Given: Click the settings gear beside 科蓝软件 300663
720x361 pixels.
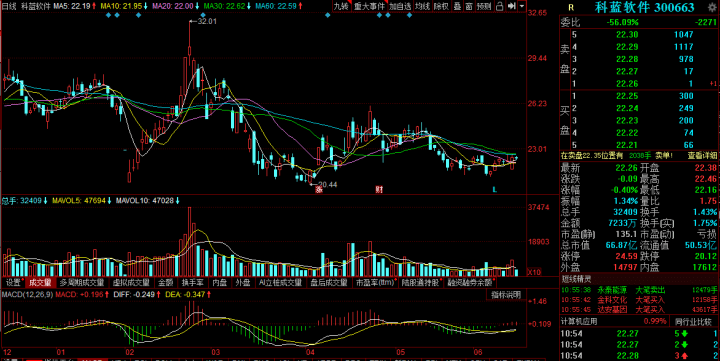Looking at the screenshot, I should [x=712, y=7].
